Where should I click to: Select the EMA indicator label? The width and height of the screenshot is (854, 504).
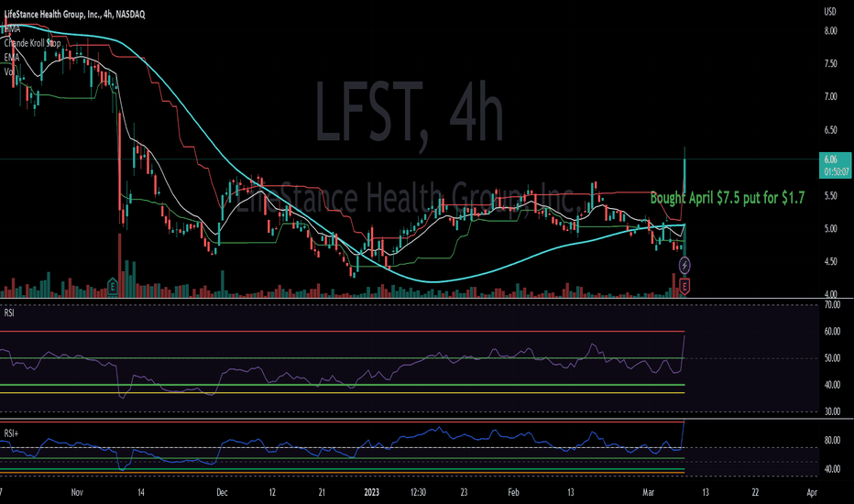[x=11, y=57]
